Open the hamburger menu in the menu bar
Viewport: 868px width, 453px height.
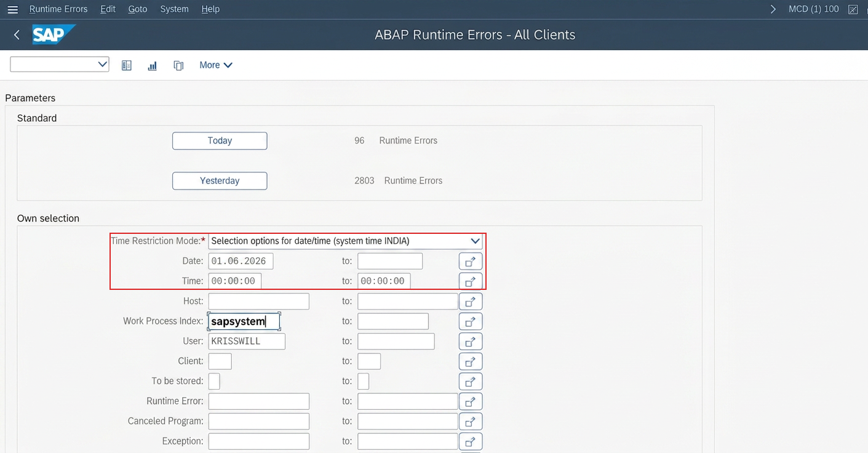[x=12, y=9]
